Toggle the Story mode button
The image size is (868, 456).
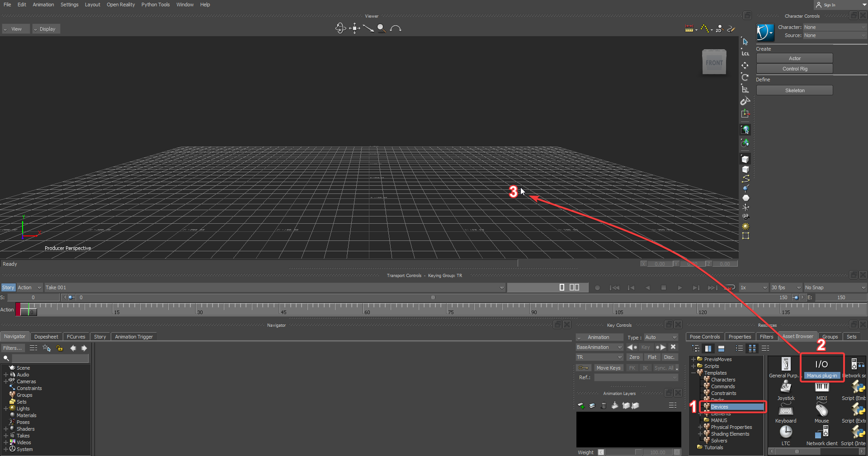tap(8, 287)
